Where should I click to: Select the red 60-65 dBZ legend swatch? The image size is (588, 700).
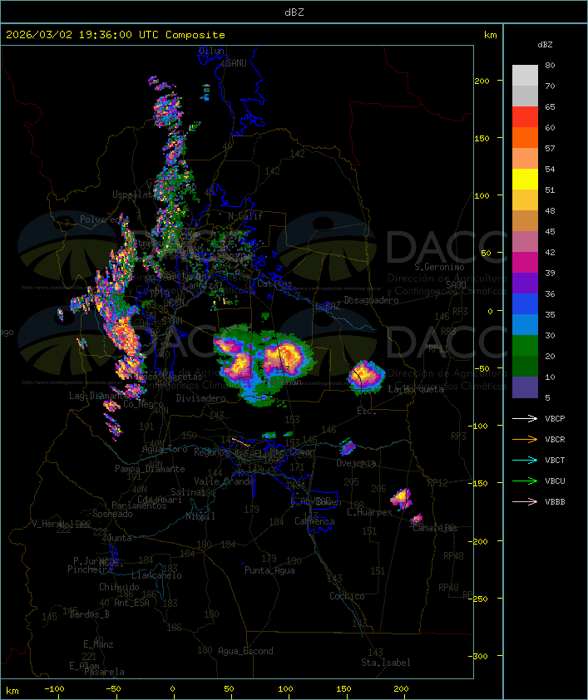(525, 117)
